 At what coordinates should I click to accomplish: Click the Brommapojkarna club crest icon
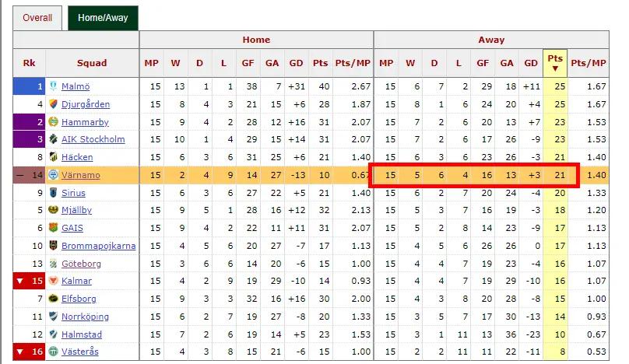click(x=53, y=245)
